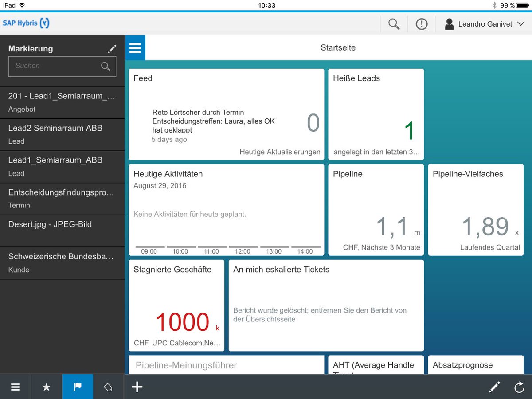Open the Heutige Aktivitäten tile

[227, 210]
